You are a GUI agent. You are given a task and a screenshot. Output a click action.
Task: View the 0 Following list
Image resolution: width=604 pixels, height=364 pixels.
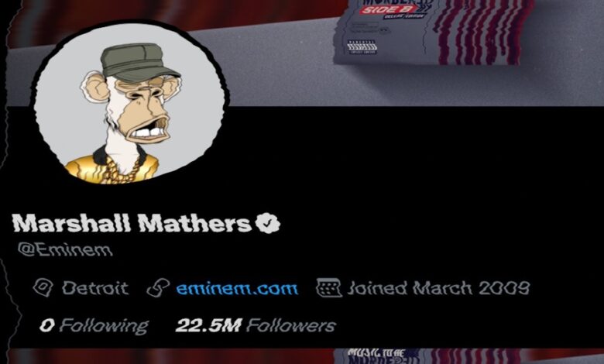coord(94,326)
